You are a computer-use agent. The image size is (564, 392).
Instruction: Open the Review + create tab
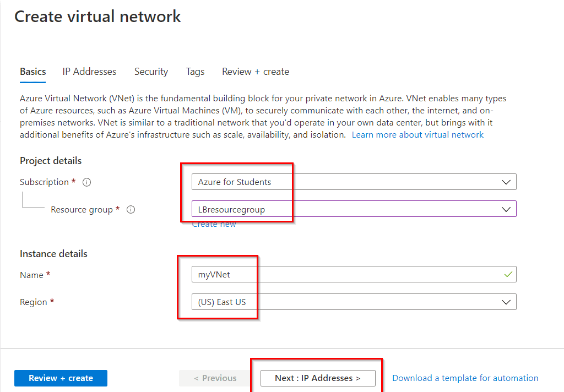[256, 72]
